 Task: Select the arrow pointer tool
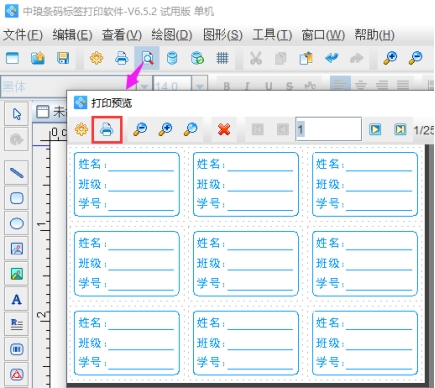(16, 114)
